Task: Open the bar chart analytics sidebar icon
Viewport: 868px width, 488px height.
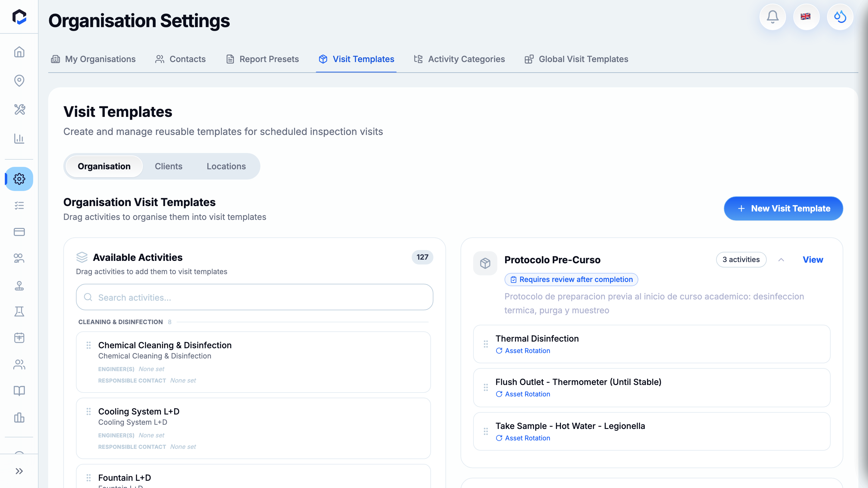Action: (19, 139)
